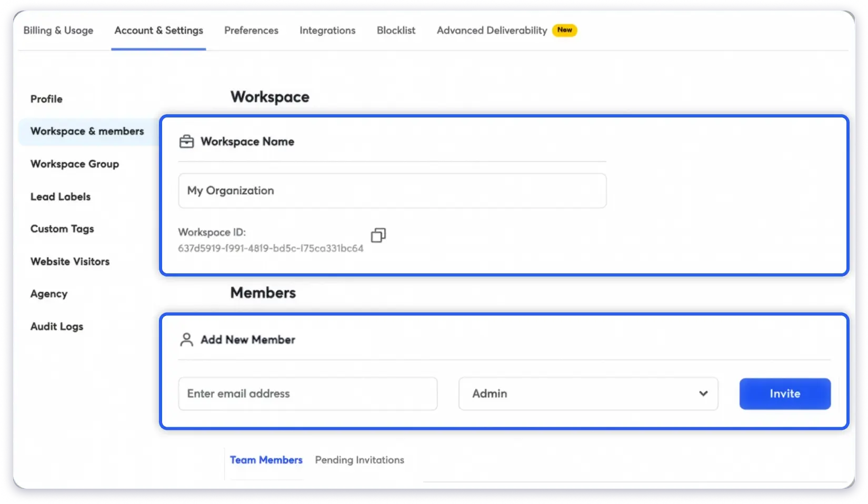868x504 pixels.
Task: Switch to the Preferences tab
Action: pyautogui.click(x=251, y=31)
